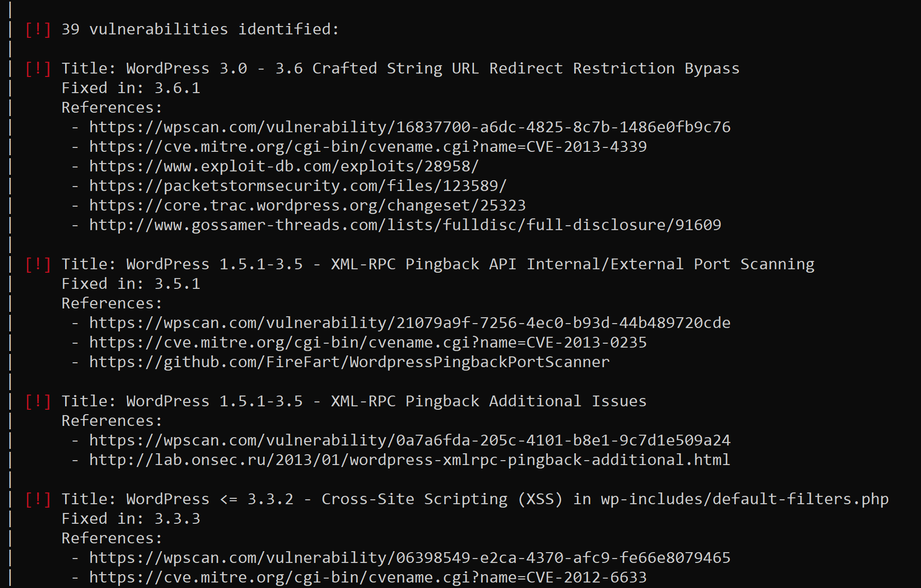Open the wpscan vulnerability 06398549 link
Screen dimensions: 921x588
410,557
